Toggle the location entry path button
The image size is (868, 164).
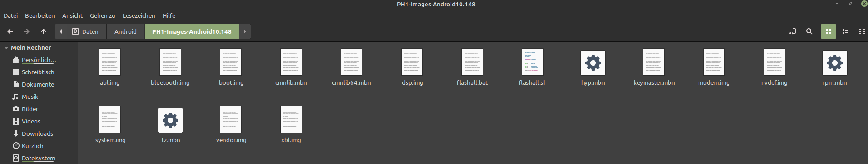click(793, 31)
